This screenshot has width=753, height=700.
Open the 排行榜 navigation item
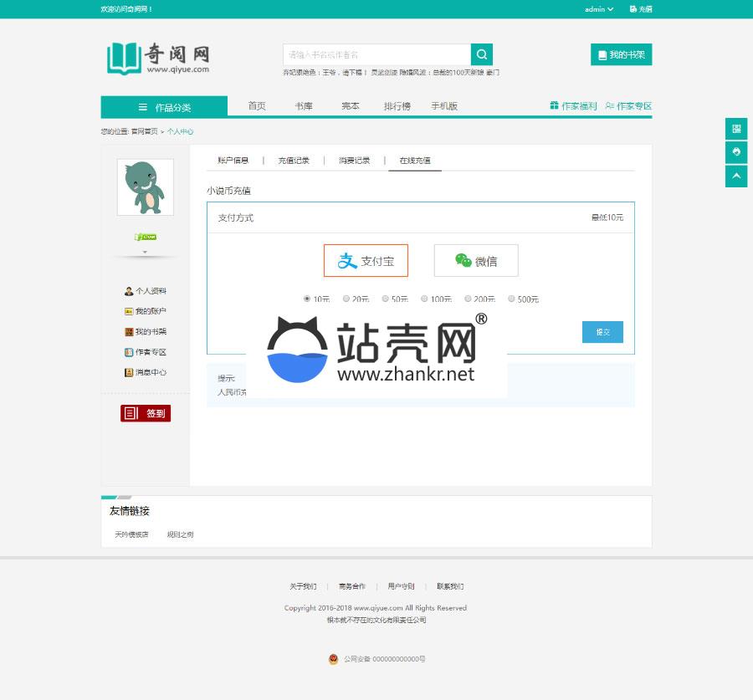[397, 106]
